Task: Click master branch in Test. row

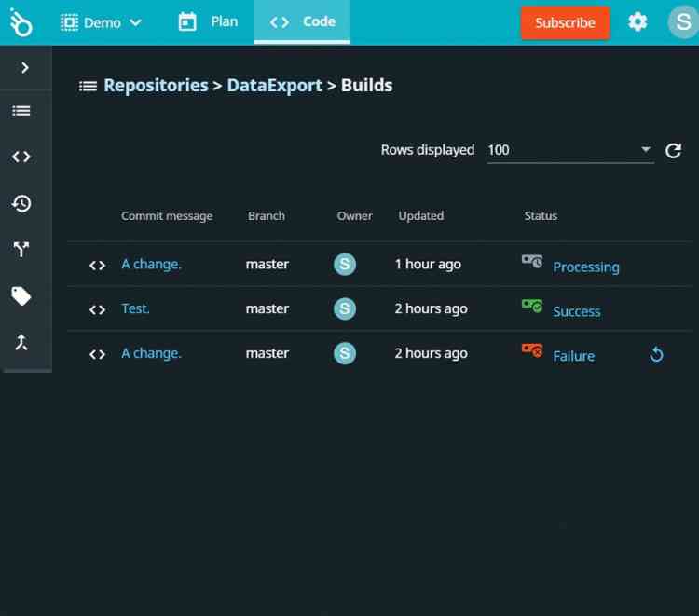Action: coord(267,308)
